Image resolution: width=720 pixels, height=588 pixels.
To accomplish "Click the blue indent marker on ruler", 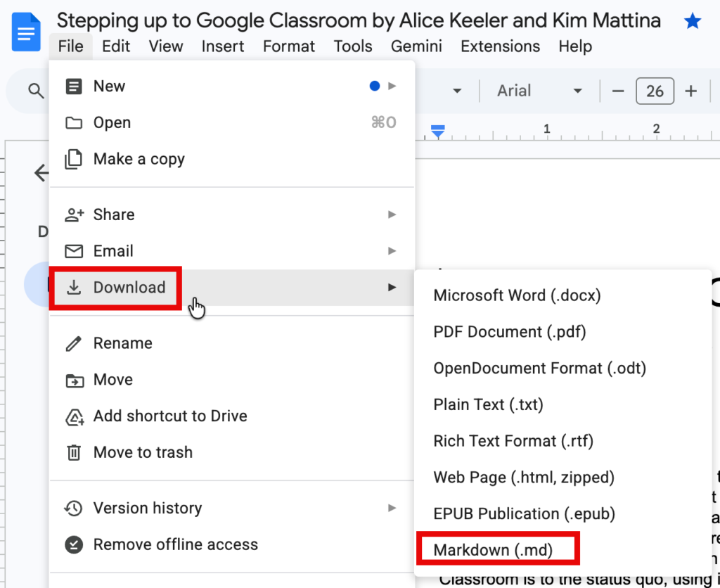I will 438,132.
